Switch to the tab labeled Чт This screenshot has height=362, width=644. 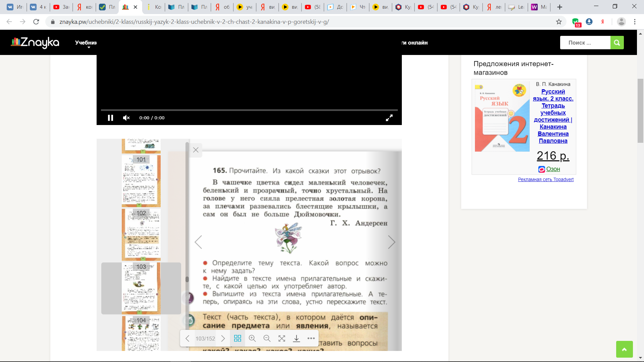(x=358, y=7)
